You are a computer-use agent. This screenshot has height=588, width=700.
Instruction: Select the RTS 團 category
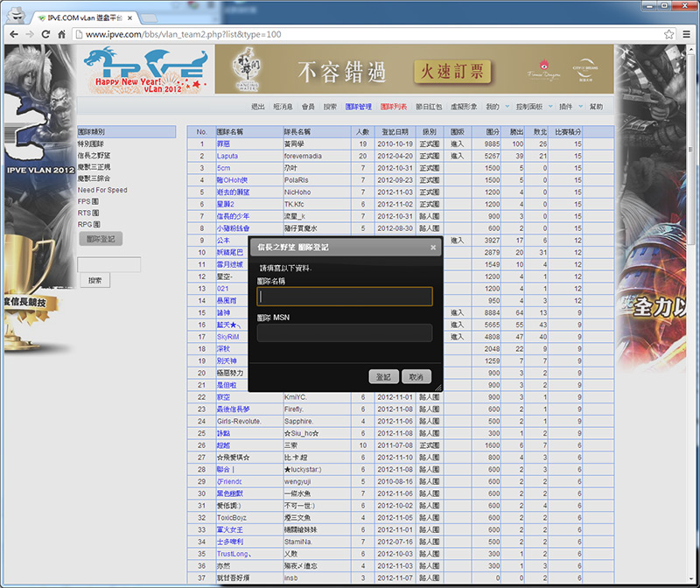pyautogui.click(x=88, y=213)
